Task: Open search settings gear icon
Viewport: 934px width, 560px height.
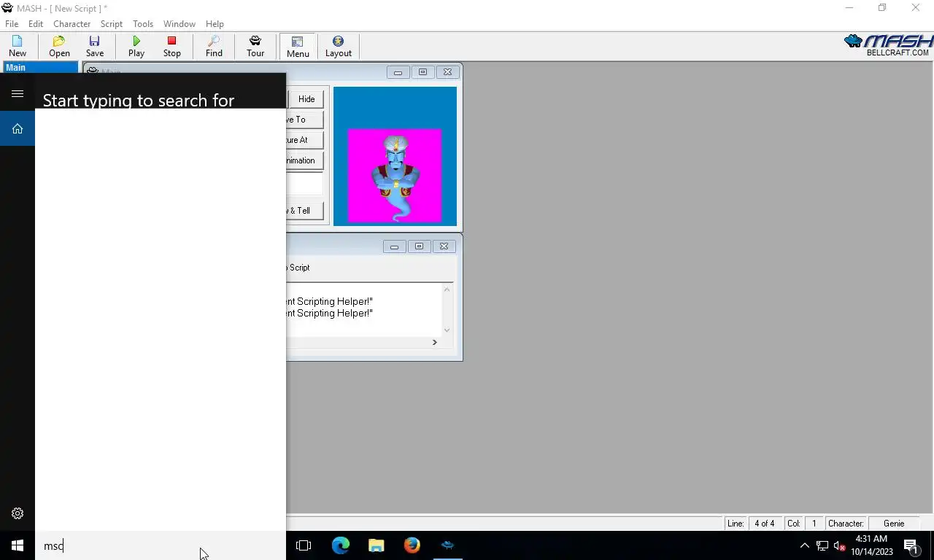Action: coord(18,513)
